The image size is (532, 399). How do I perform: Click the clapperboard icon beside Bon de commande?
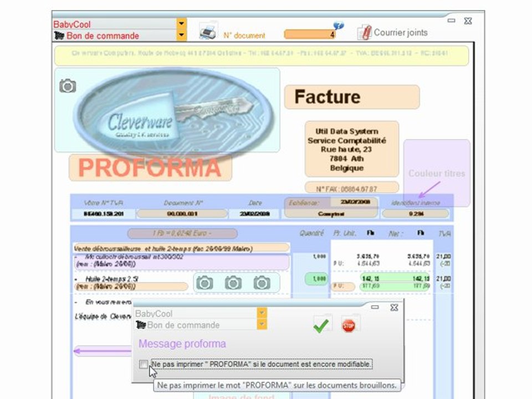point(59,35)
